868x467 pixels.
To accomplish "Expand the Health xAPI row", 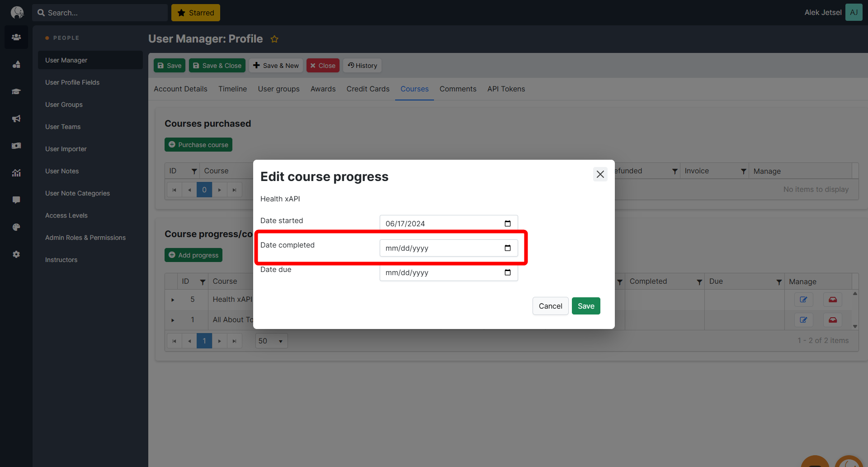I will (x=173, y=300).
